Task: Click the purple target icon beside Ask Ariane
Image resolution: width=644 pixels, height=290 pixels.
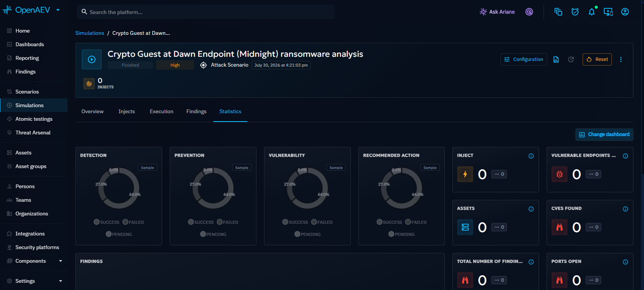Action: 529,12
